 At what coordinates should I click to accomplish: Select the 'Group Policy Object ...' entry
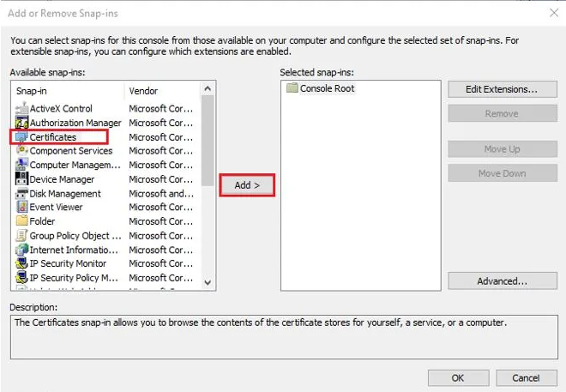[75, 236]
